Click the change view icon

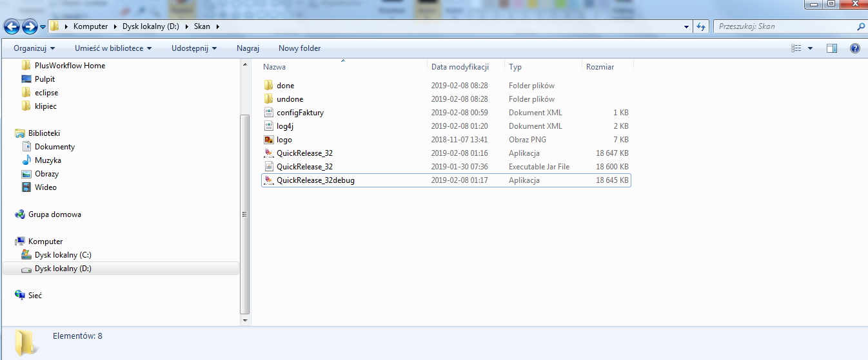pos(796,48)
